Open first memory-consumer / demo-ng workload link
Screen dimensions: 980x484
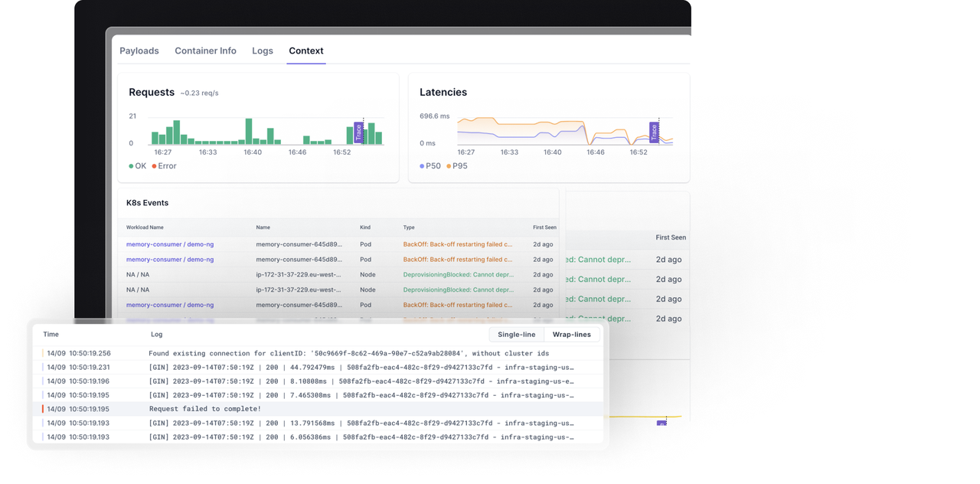coord(170,244)
